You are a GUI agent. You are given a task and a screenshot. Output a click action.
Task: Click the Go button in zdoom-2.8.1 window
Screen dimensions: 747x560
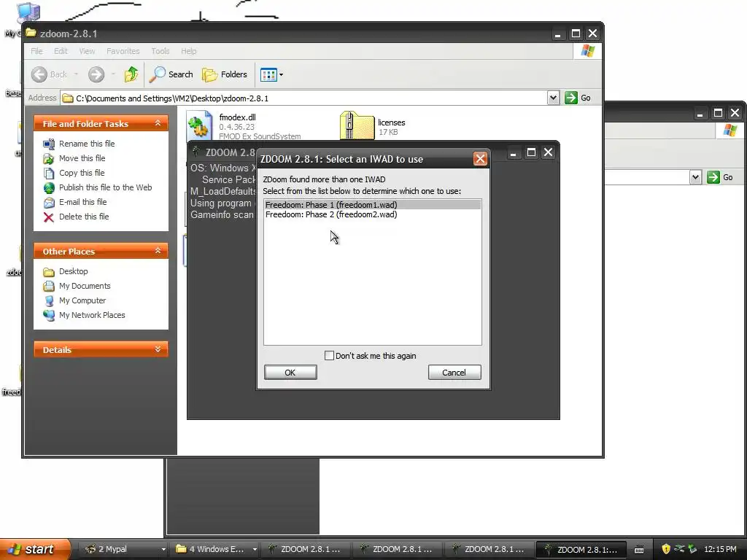(x=578, y=98)
